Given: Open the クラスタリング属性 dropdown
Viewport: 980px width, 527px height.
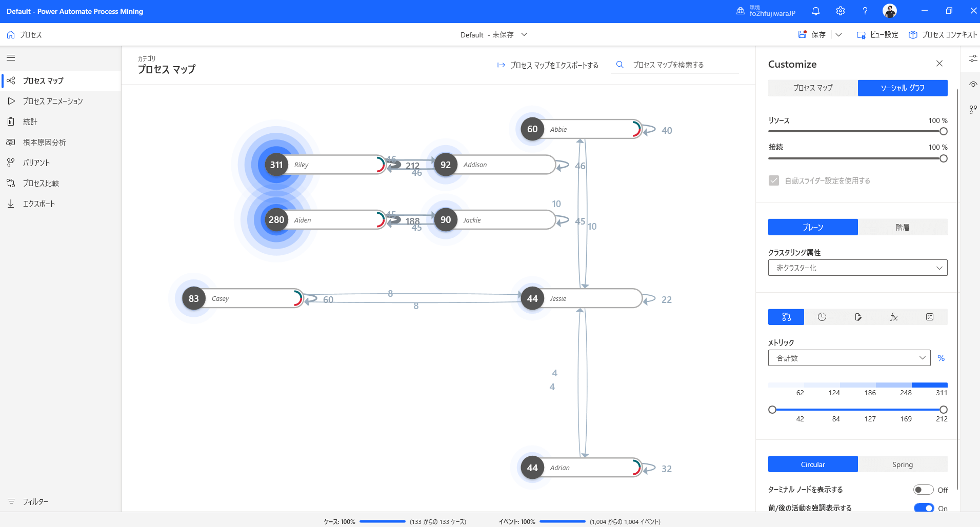Looking at the screenshot, I should coord(857,268).
